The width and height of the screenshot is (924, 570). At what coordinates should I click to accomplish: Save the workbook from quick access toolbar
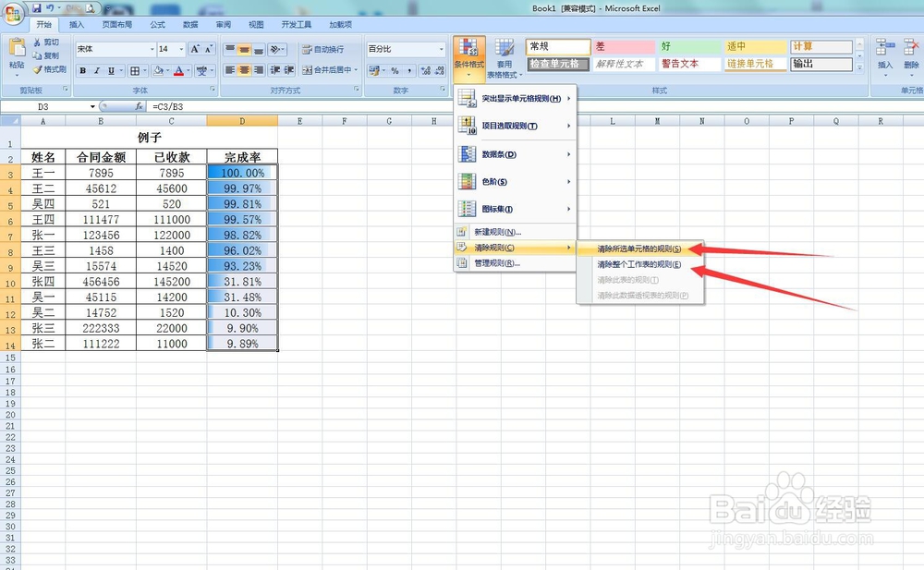(x=37, y=8)
